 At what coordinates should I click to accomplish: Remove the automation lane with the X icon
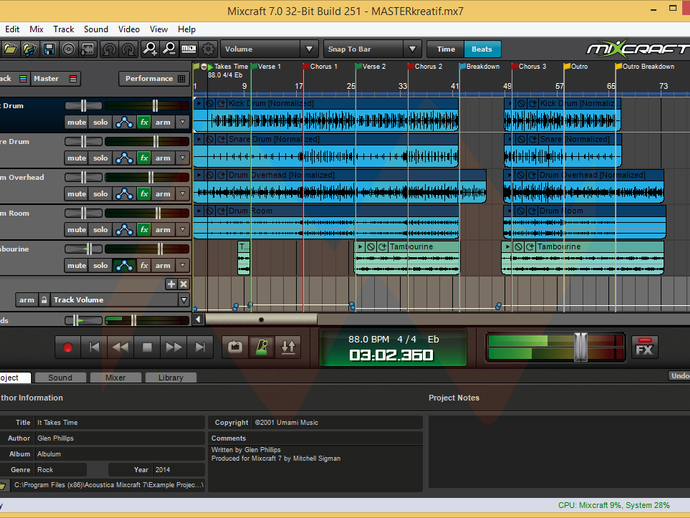click(184, 284)
